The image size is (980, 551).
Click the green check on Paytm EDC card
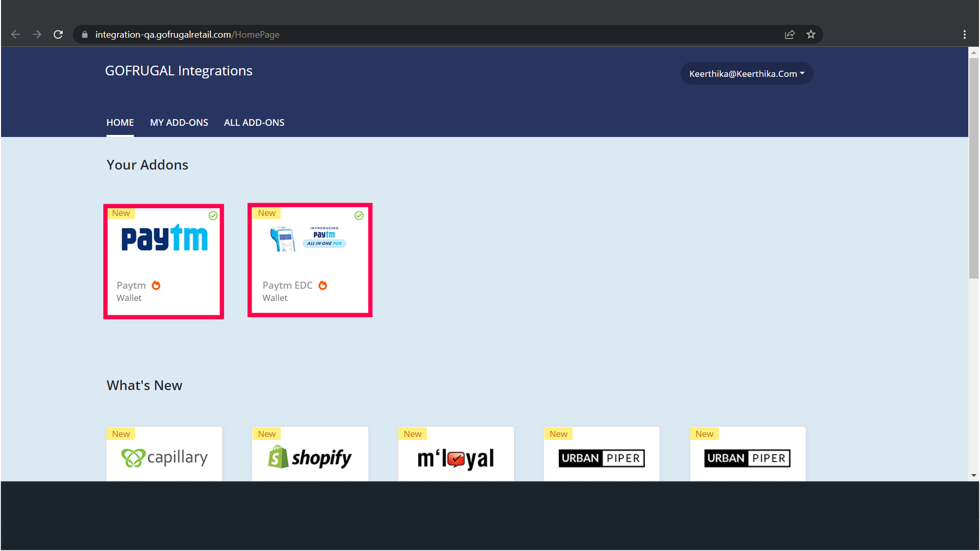359,215
